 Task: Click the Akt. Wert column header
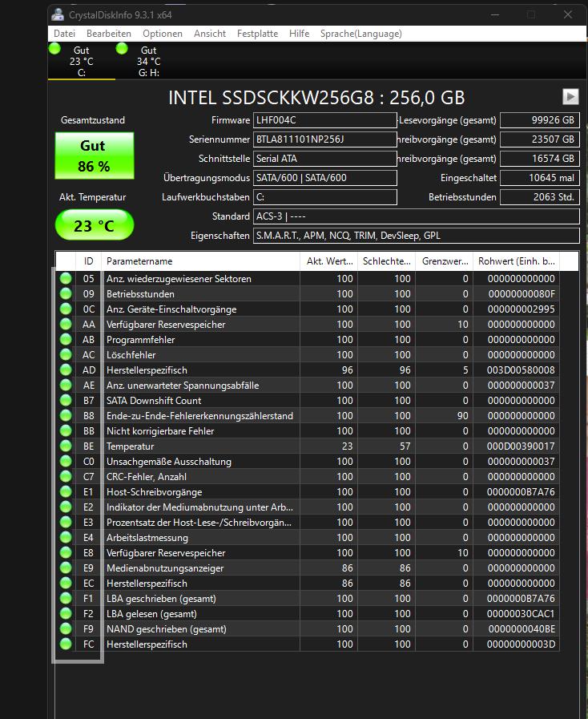[x=329, y=261]
